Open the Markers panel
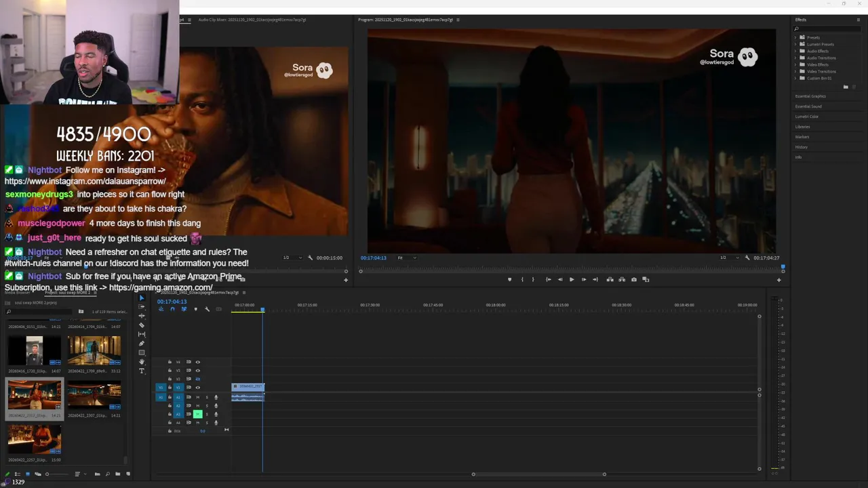868x488 pixels. click(x=802, y=137)
